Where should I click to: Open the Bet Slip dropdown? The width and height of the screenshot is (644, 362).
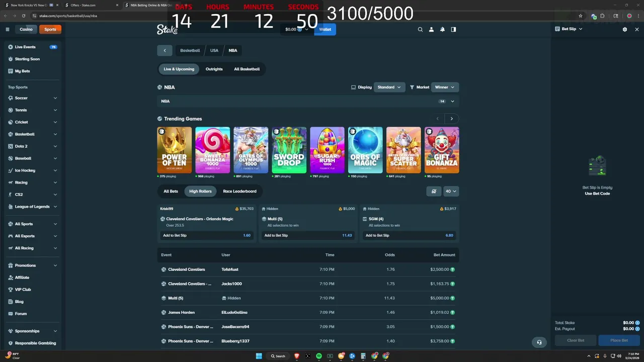[569, 29]
